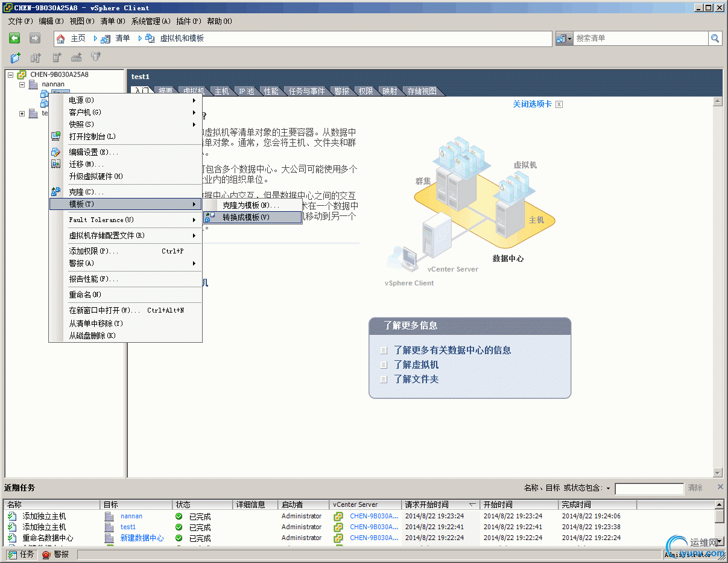This screenshot has height=563, width=728.
Task: Expand the 电源 submenu
Action: tap(194, 100)
